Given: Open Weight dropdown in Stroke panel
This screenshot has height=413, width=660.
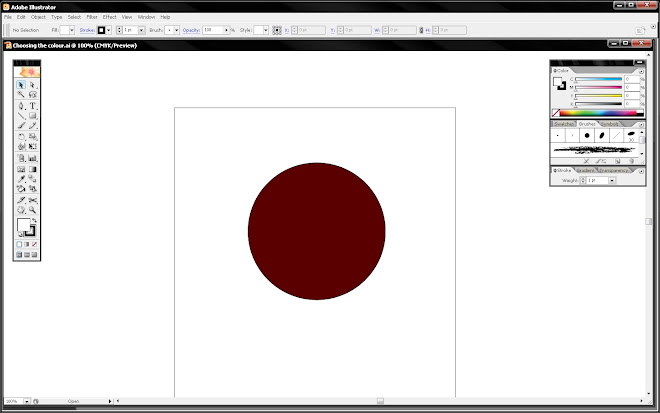Looking at the screenshot, I should point(612,181).
